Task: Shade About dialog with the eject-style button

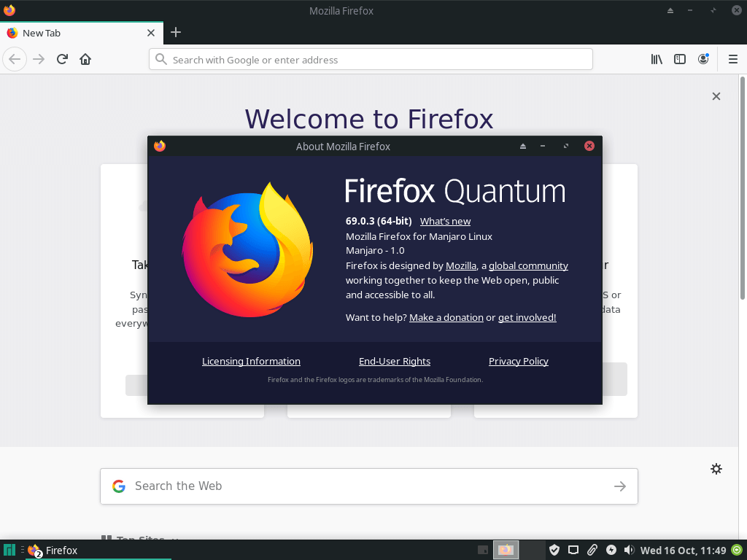Action: click(522, 146)
